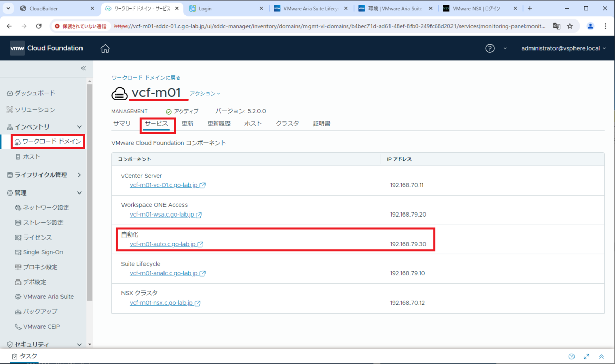The height and width of the screenshot is (364, 615).
Task: Click help icon in tasks bar
Action: [x=571, y=357]
